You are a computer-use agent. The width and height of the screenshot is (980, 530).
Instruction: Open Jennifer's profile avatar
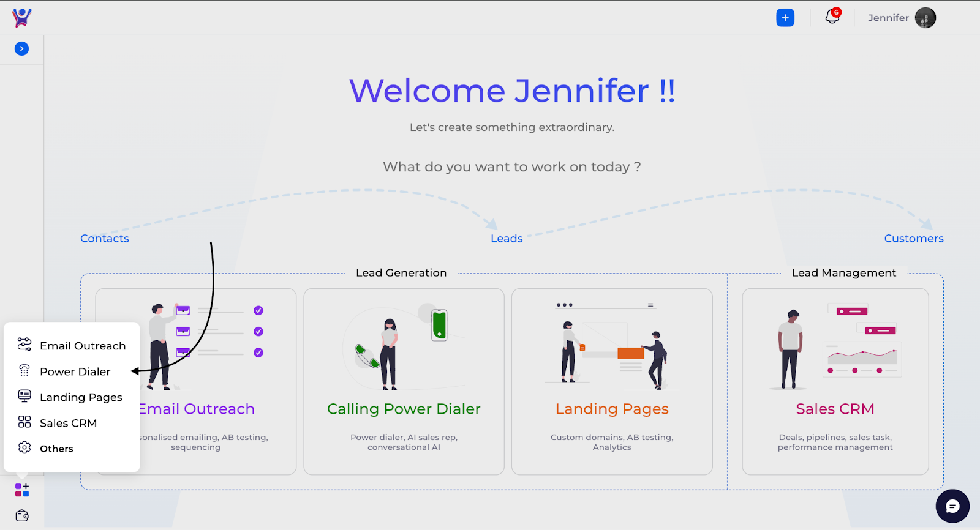[x=925, y=18]
